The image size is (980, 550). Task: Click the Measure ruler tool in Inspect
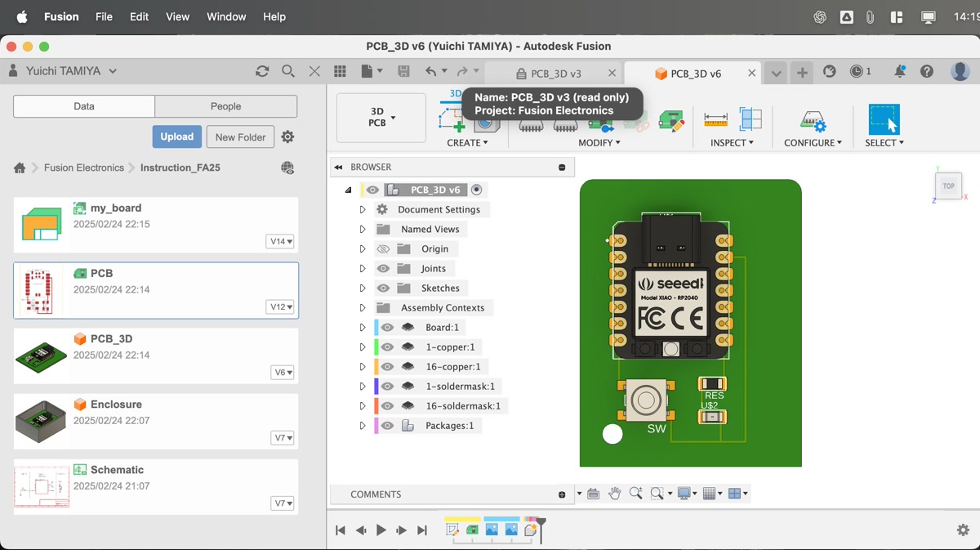click(715, 119)
